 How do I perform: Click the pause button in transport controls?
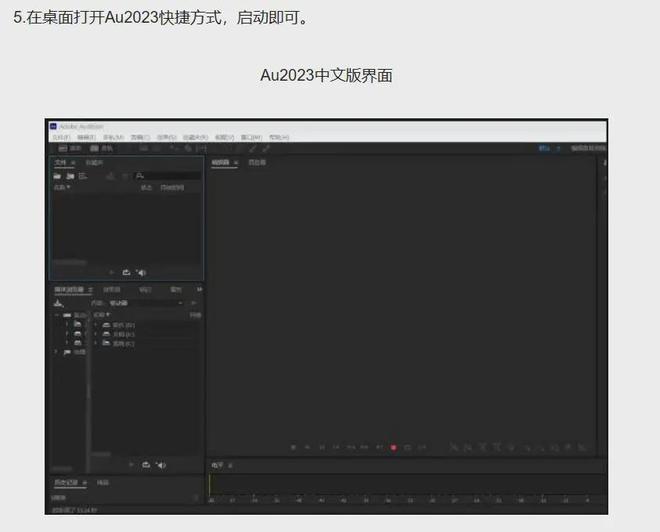322,447
